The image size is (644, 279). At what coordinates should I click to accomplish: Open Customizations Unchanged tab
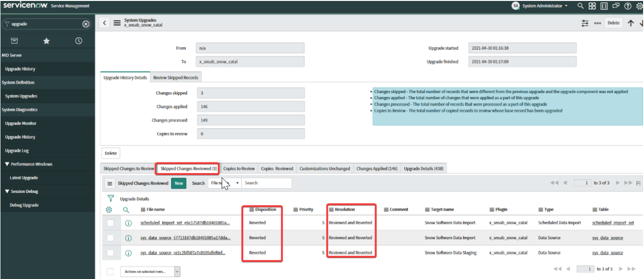pos(325,169)
